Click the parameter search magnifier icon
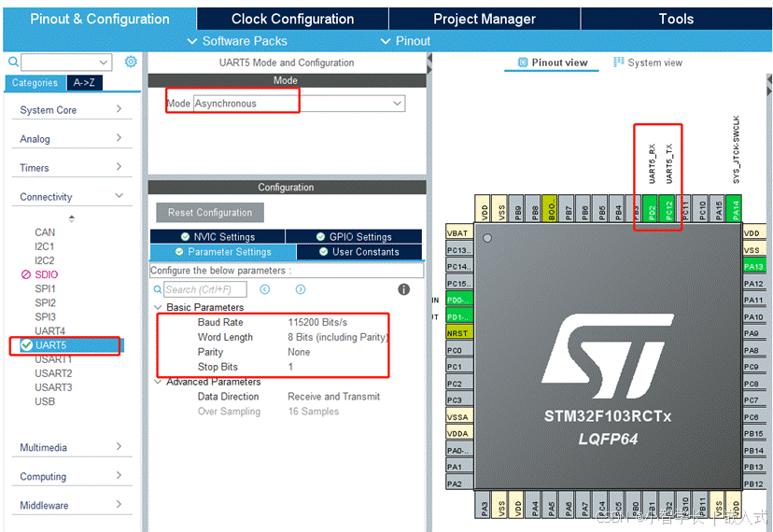This screenshot has height=532, width=773. [157, 289]
